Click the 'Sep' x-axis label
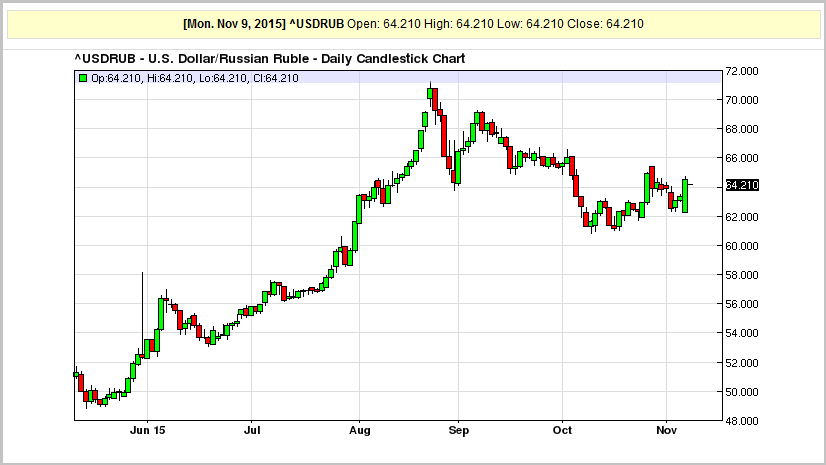This screenshot has width=826, height=465. pos(458,430)
